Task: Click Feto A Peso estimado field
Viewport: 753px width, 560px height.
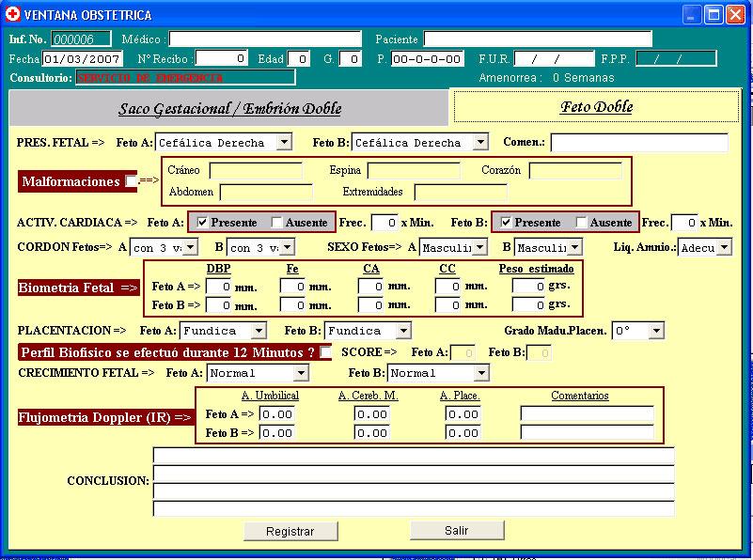Action: [529, 287]
